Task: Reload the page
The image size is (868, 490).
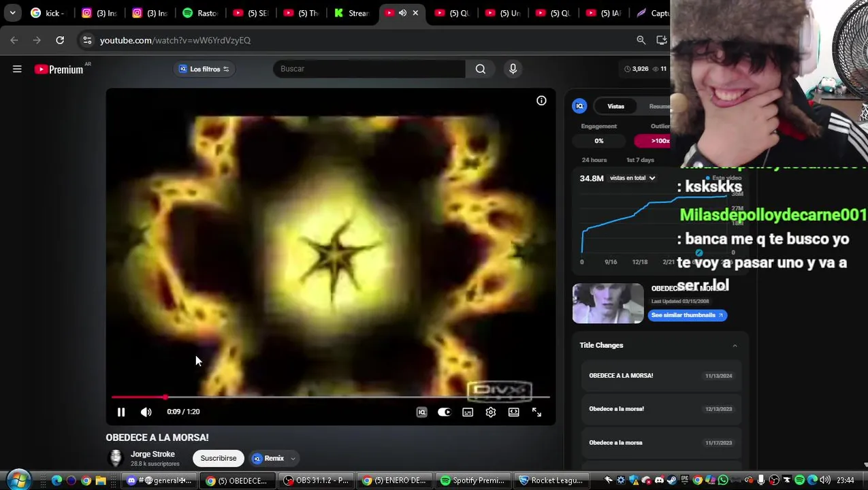Action: click(60, 40)
